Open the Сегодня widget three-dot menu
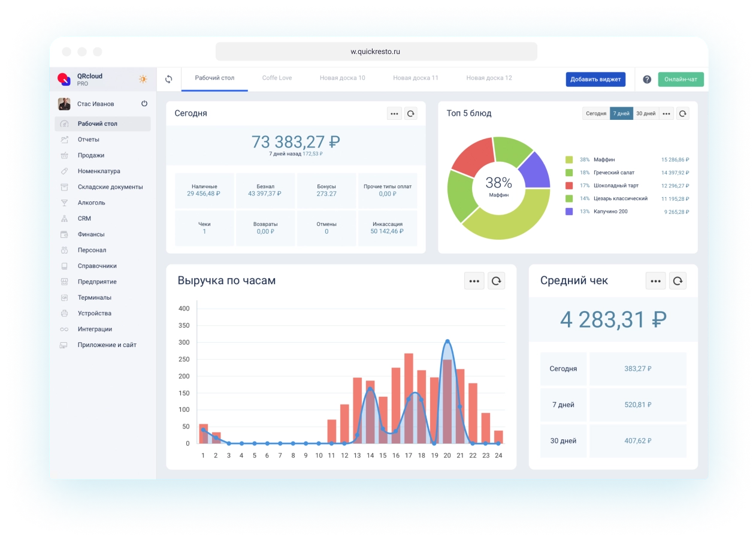The width and height of the screenshot is (756, 540). [x=394, y=113]
